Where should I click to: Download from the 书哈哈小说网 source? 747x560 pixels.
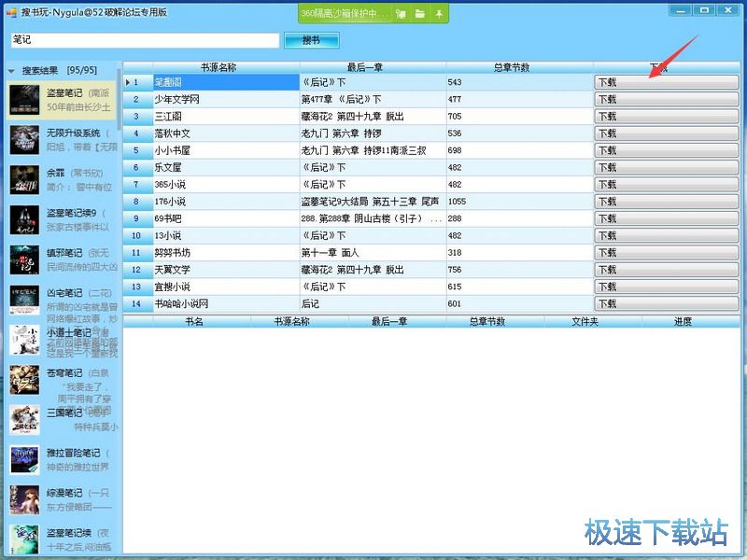(x=666, y=303)
